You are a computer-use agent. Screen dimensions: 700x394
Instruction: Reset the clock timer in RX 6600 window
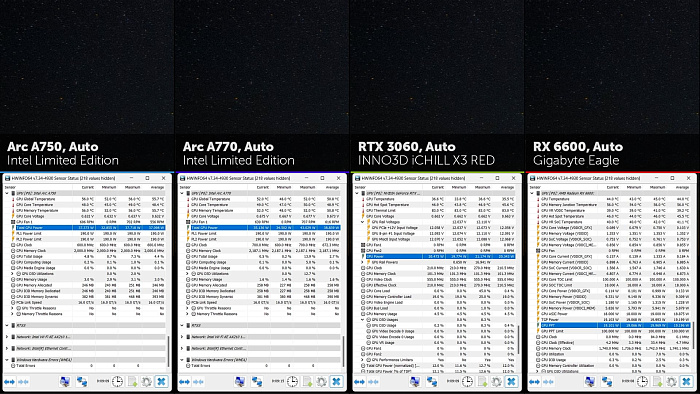click(642, 382)
